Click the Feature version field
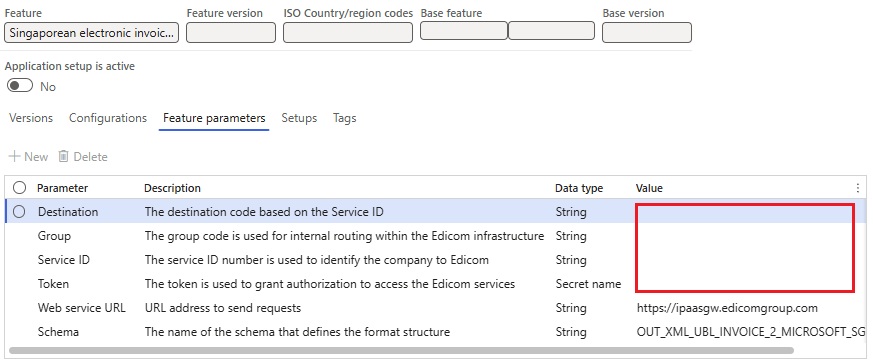This screenshot has height=362, width=873. 230,33
